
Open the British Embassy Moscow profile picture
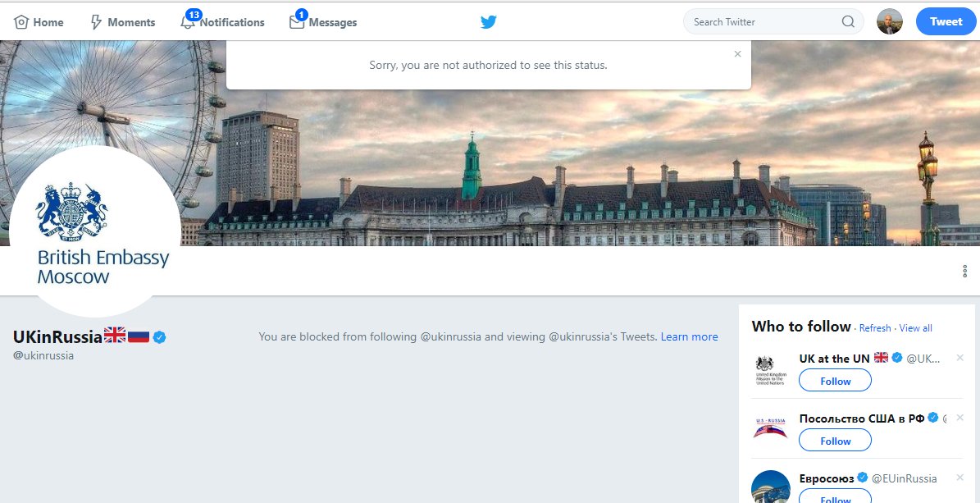95,231
